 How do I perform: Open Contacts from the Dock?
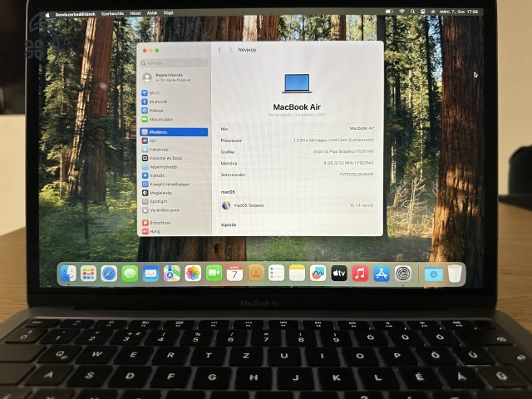click(255, 273)
